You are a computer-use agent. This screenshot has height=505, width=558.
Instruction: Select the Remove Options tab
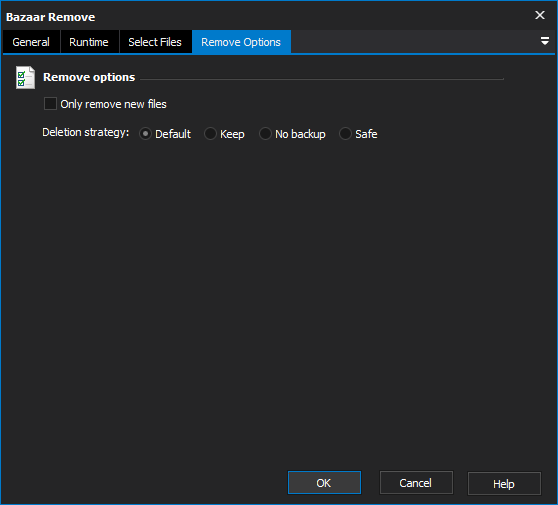241,42
